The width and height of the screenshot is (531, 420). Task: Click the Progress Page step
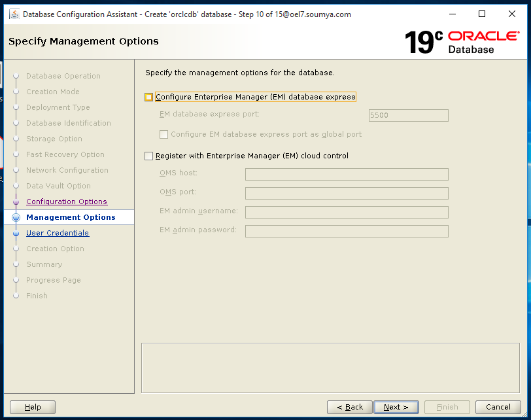(x=54, y=280)
